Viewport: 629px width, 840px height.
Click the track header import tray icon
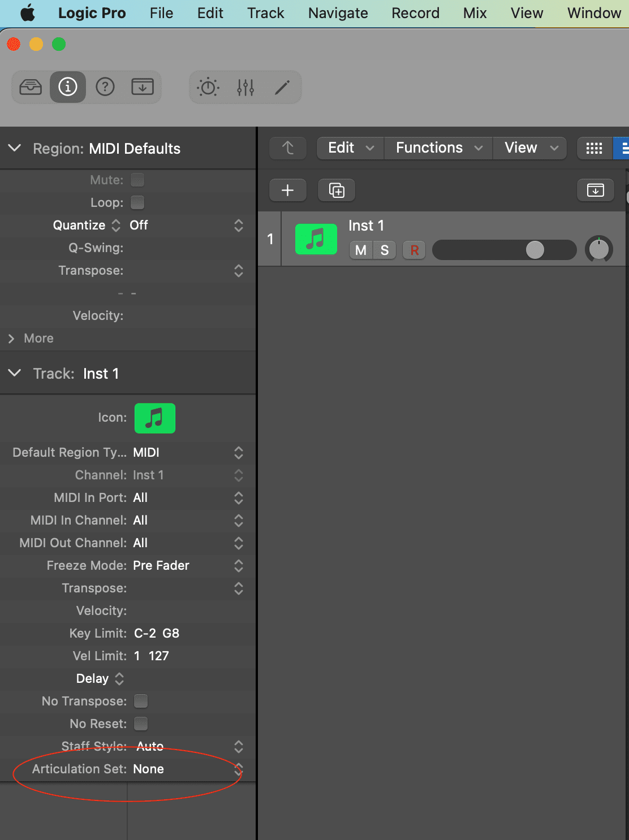click(596, 190)
